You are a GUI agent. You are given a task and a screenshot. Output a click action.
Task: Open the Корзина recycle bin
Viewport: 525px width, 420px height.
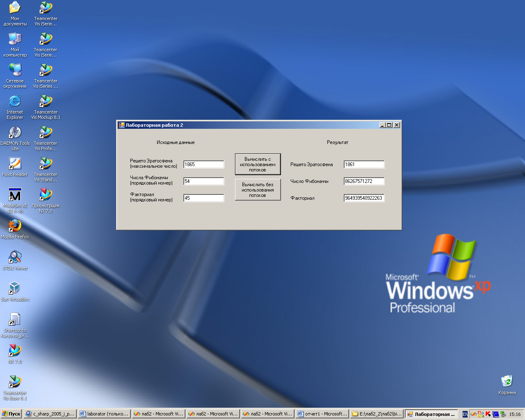point(507,385)
